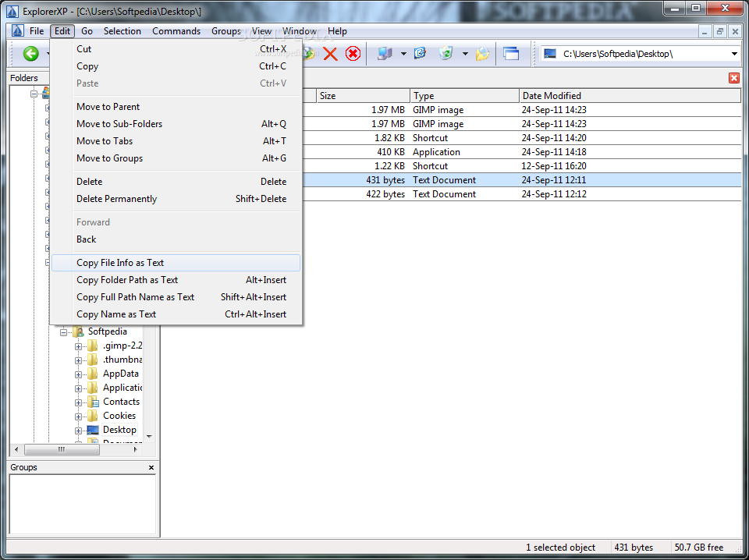
Task: Select the Softpedia user folder in tree
Action: pyautogui.click(x=108, y=331)
